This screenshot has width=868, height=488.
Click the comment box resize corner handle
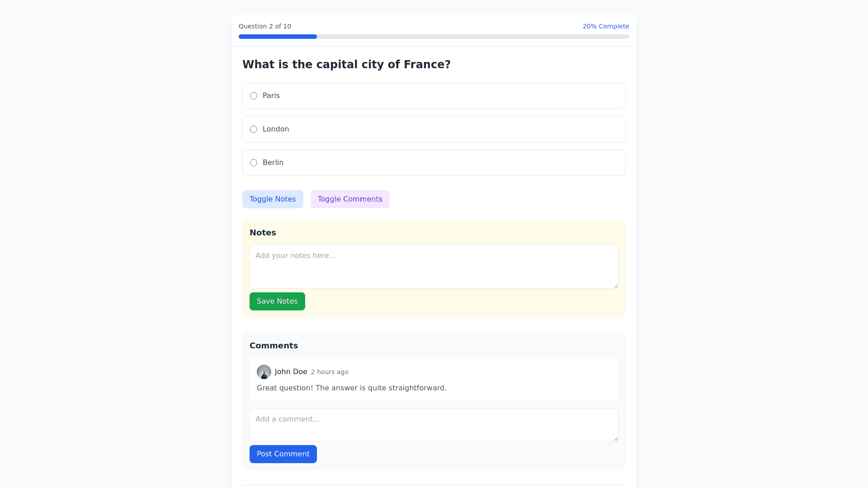click(615, 438)
